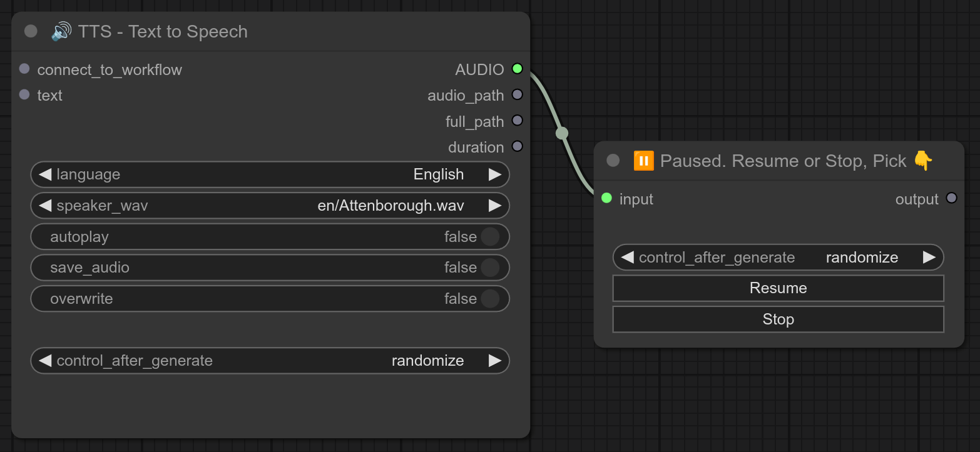
Task: Click the midpoint dot on the connection wire
Action: coord(562,133)
